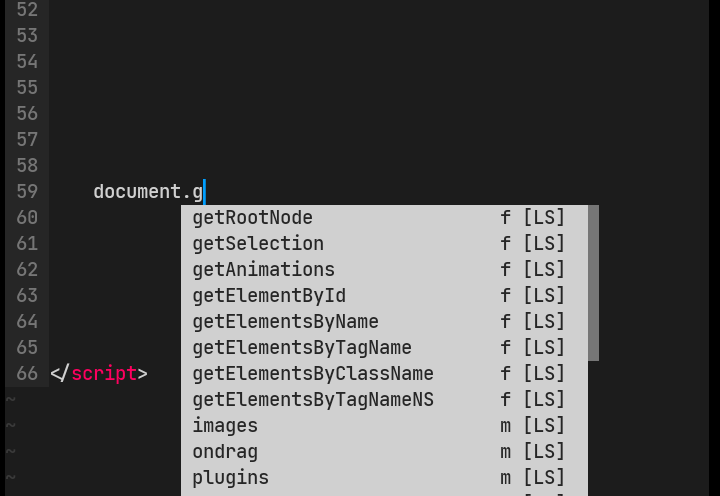
Task: Click line number 66 in gutter
Action: click(27, 374)
